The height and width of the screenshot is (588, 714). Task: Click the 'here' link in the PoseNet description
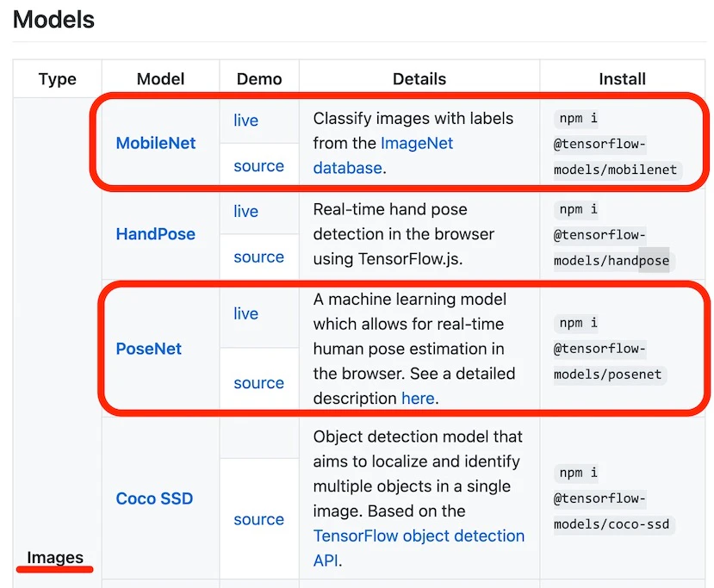(x=418, y=398)
